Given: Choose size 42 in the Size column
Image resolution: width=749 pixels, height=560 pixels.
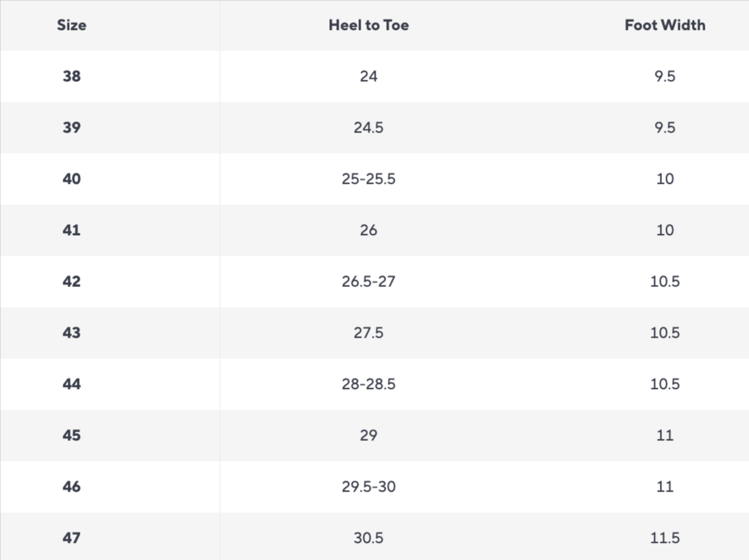Looking at the screenshot, I should coord(71,281).
